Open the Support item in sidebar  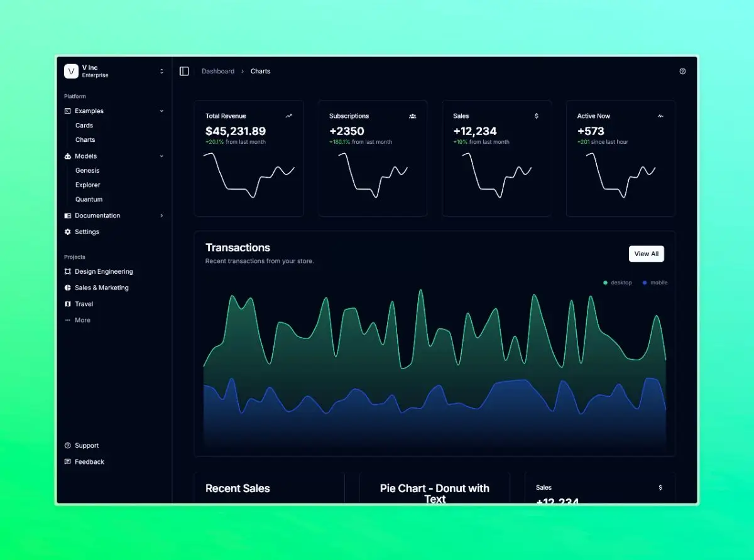pos(87,446)
